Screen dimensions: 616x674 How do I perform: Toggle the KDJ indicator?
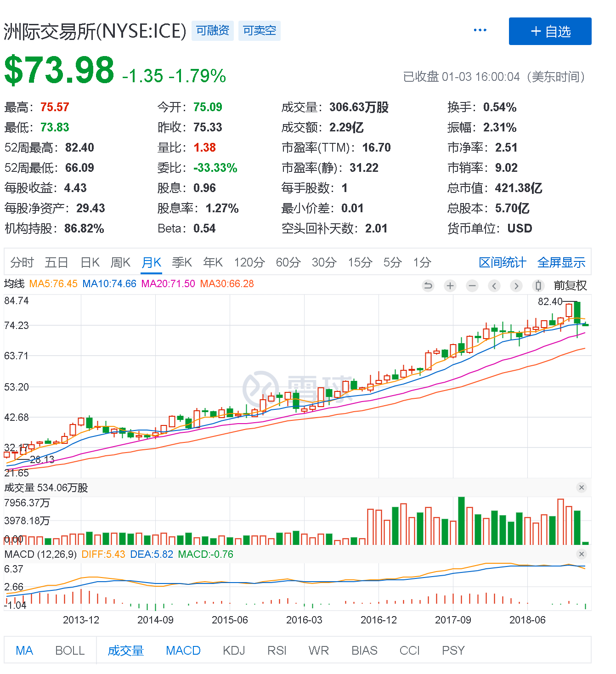click(234, 651)
